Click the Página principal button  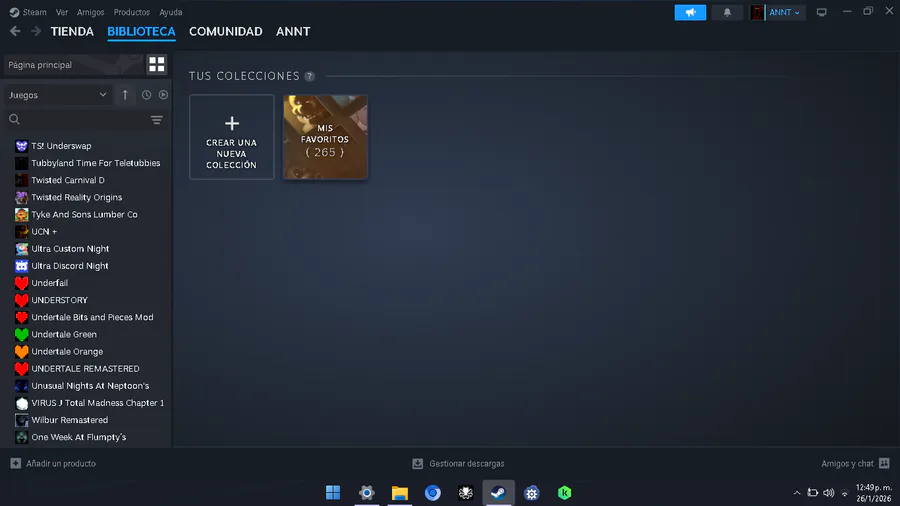point(73,65)
